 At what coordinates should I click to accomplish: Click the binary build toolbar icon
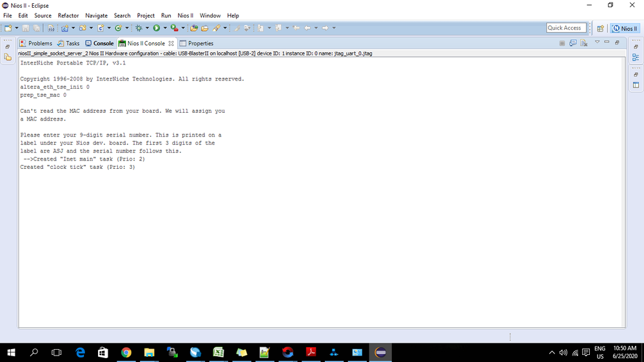pyautogui.click(x=51, y=28)
